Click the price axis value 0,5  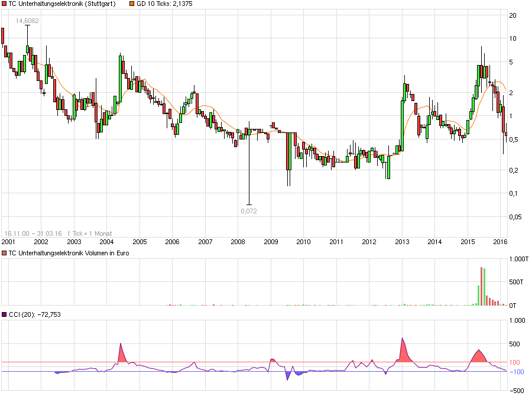click(x=514, y=139)
